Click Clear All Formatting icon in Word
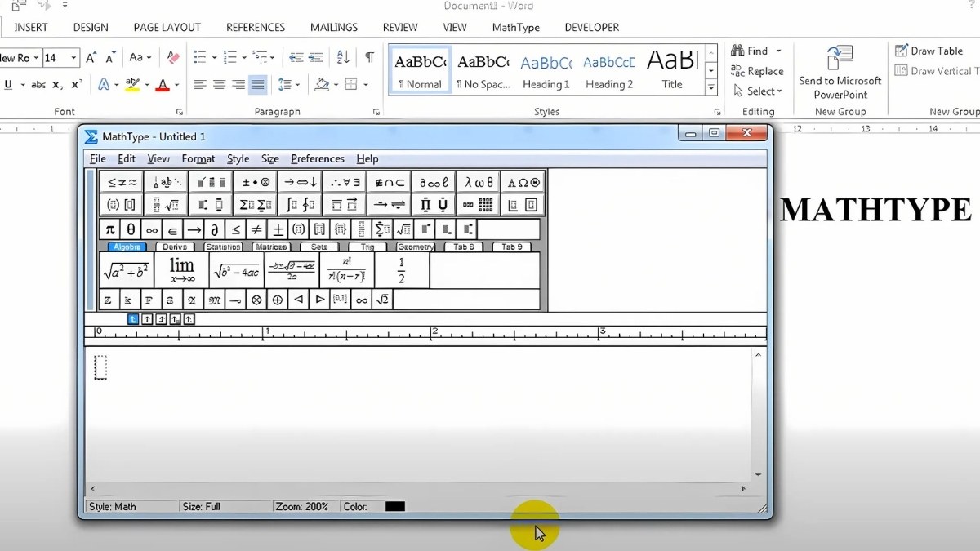Screen dimensions: 980x551 (173, 57)
